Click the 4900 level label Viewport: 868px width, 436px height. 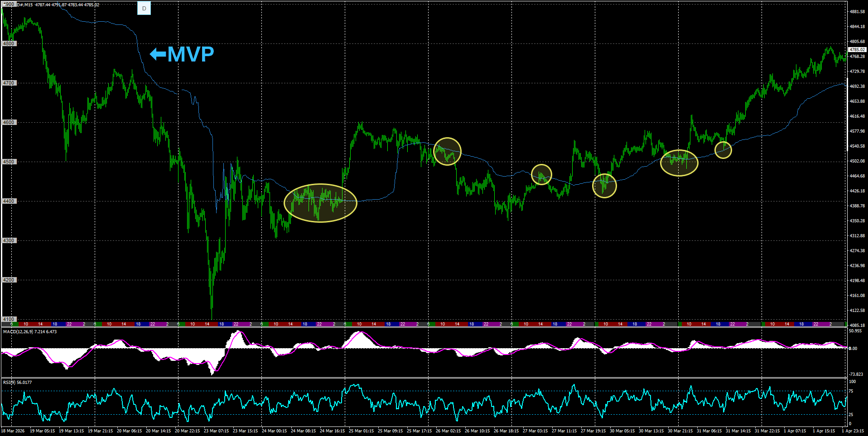click(x=9, y=4)
